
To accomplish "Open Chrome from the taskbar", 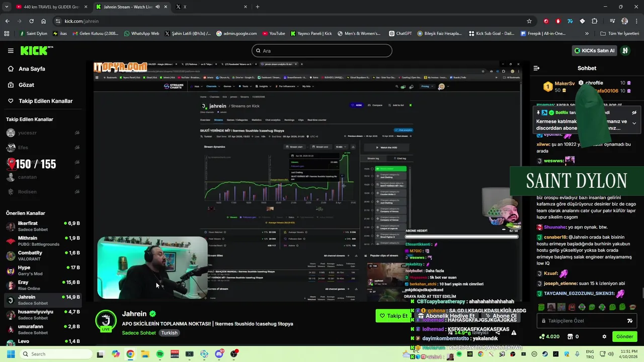I will pos(130,354).
